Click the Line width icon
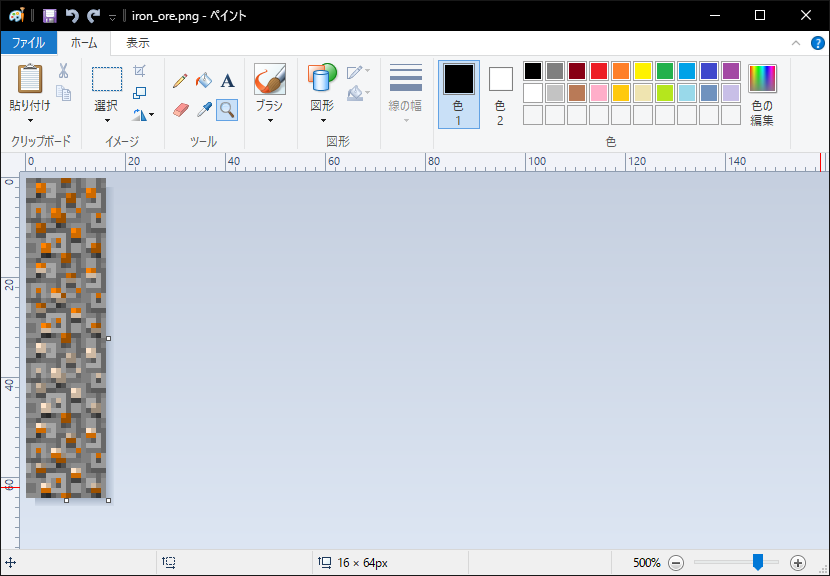Screen dimensions: 830x576 click(405, 78)
